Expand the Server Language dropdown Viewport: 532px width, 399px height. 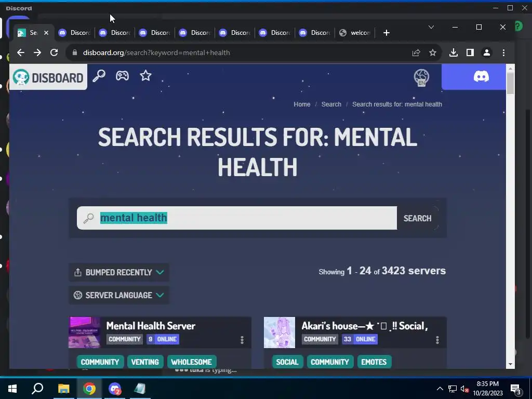tap(119, 295)
